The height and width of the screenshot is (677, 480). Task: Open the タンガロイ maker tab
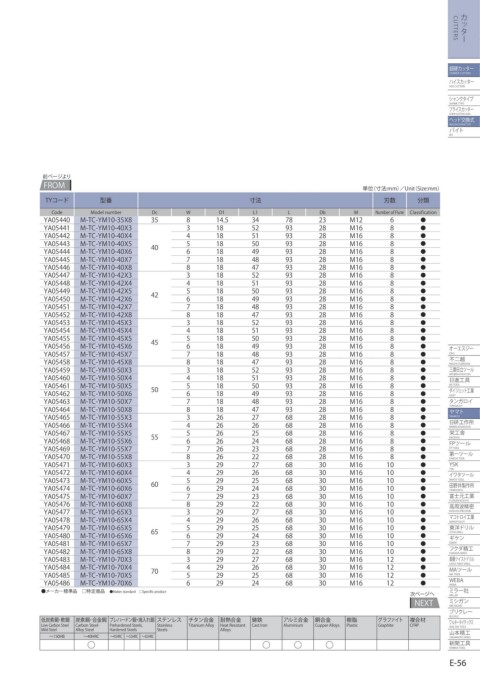(x=464, y=402)
